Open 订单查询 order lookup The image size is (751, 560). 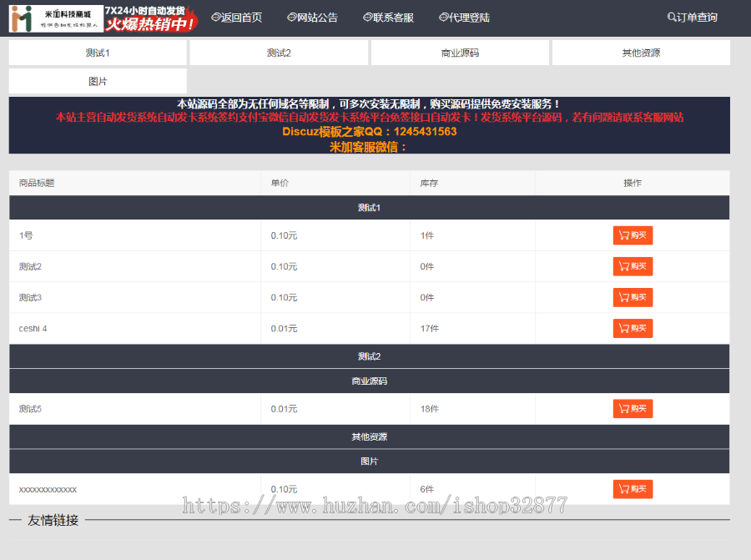[x=692, y=18]
